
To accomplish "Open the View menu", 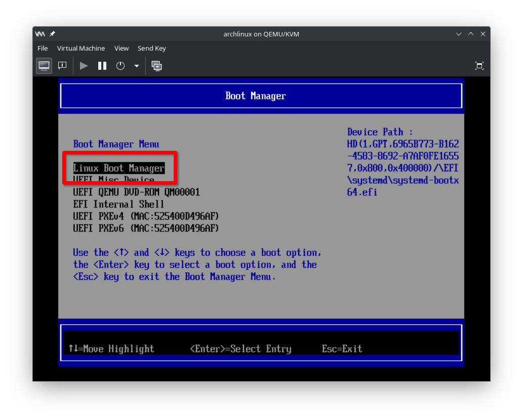I will (122, 48).
